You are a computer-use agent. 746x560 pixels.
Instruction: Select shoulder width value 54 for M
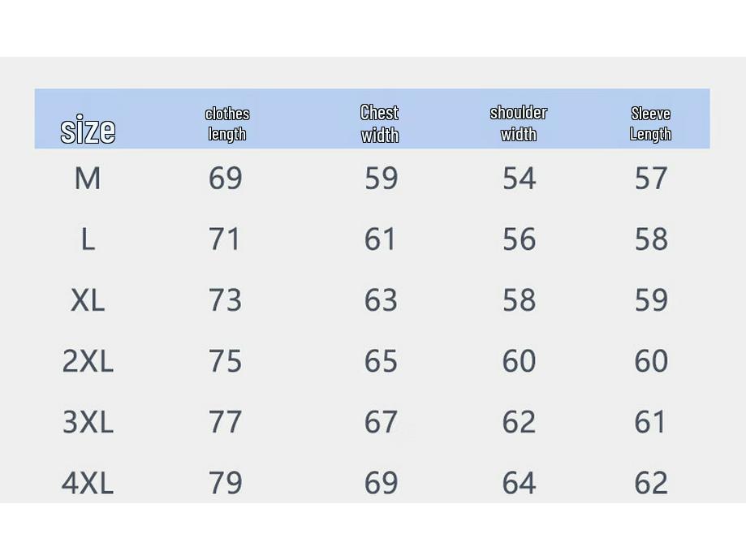tap(520, 179)
